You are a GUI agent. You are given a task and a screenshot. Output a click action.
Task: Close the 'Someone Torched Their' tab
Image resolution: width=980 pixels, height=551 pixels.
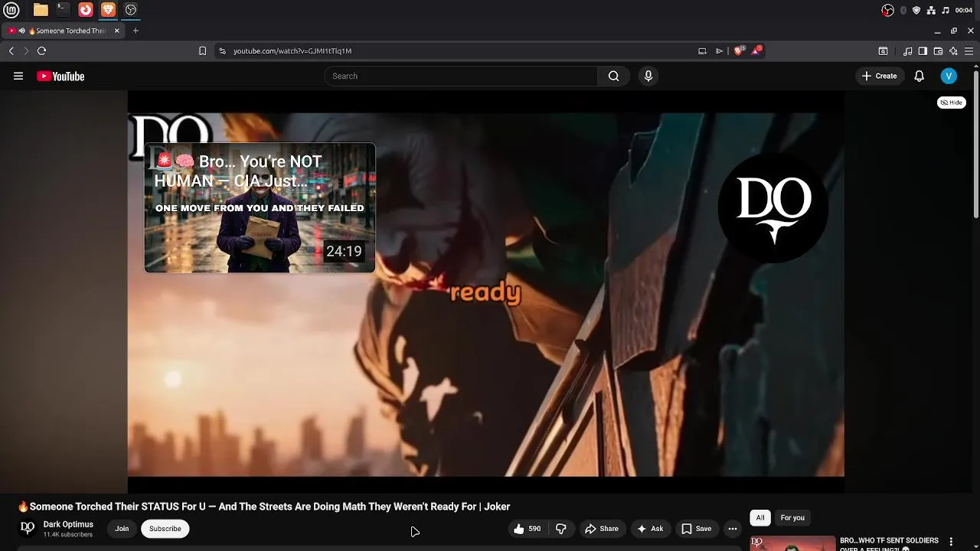[x=117, y=31]
